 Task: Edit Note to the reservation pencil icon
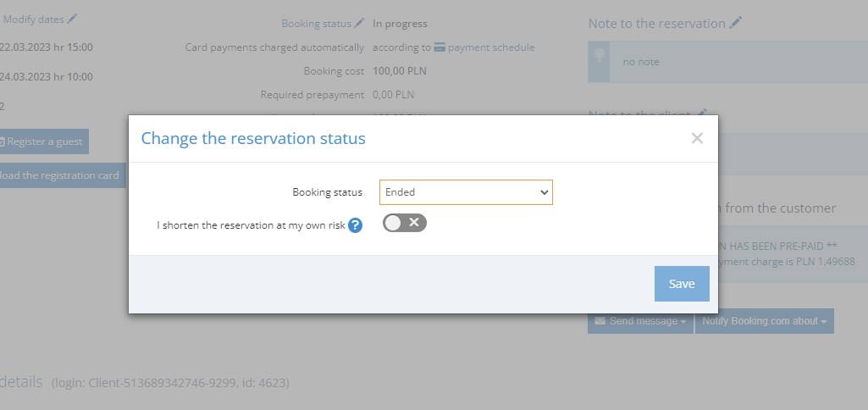click(735, 23)
